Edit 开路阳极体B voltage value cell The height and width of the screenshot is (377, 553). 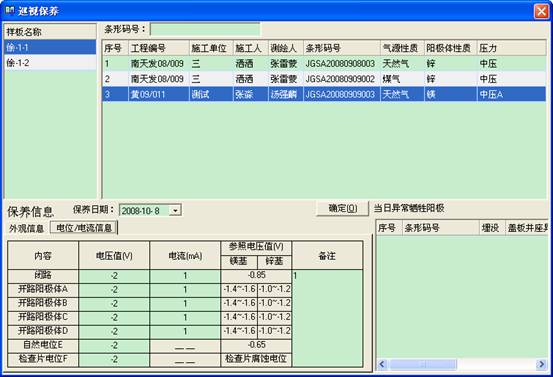click(x=114, y=304)
